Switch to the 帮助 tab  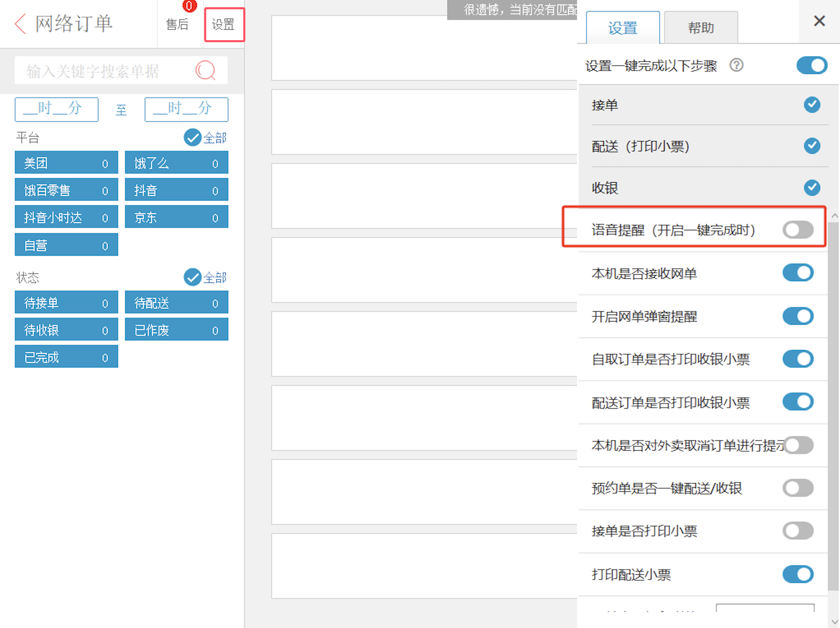701,28
